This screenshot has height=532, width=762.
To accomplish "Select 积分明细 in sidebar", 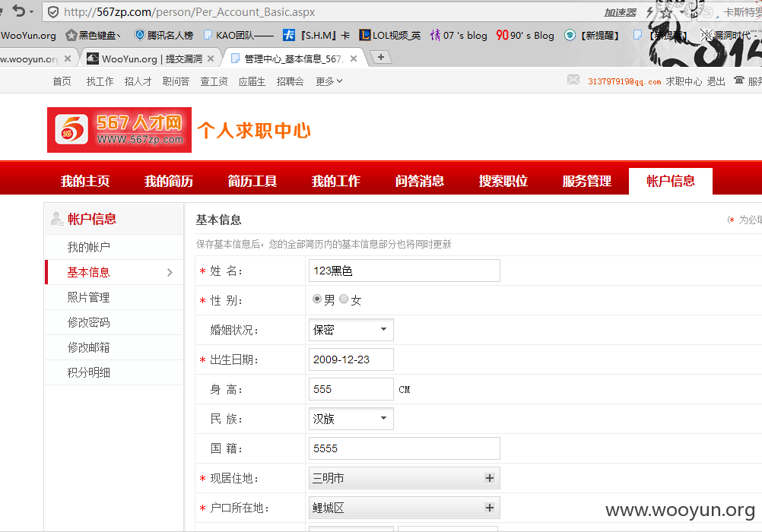I will [x=88, y=372].
